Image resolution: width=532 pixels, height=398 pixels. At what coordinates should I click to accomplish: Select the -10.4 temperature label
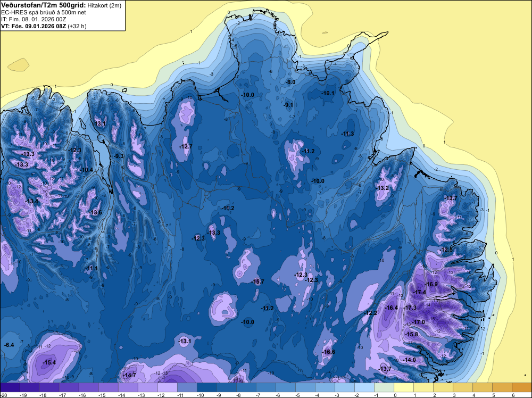point(86,170)
